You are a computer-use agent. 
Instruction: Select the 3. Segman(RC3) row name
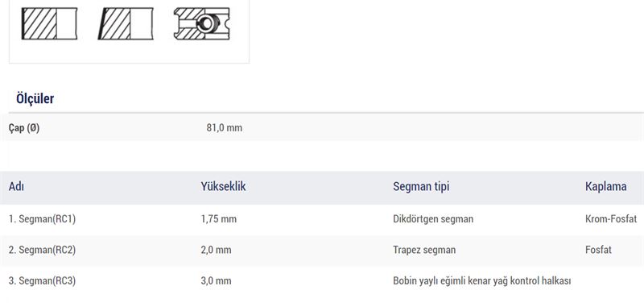[43, 281]
